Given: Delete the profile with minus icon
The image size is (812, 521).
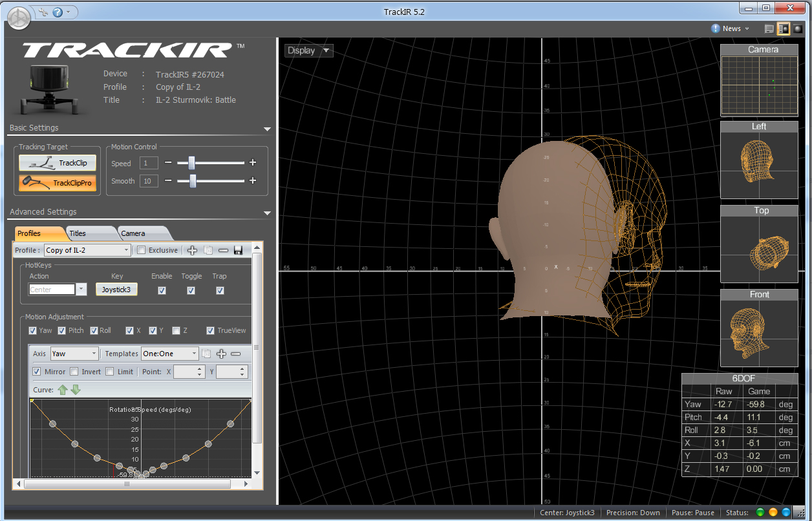Looking at the screenshot, I should coord(223,250).
